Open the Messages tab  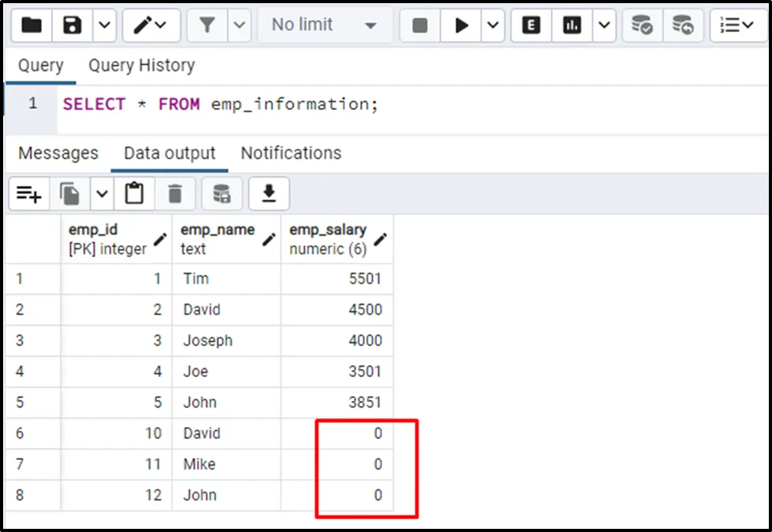[58, 153]
